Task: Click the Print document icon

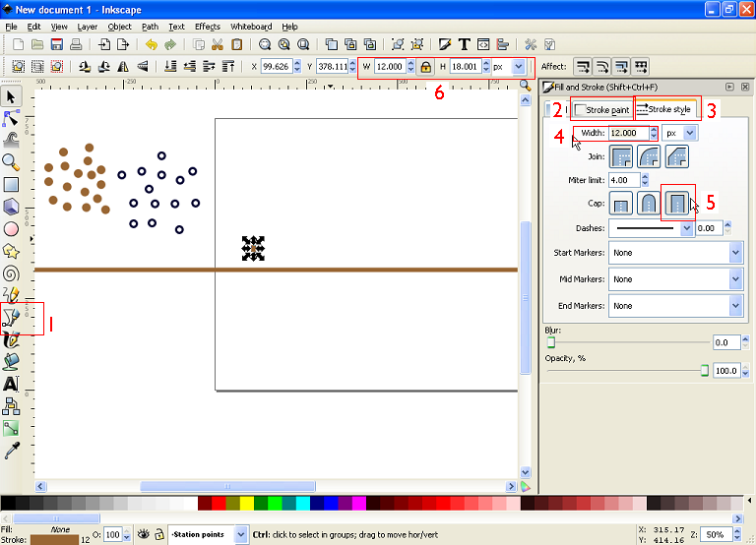Action: tap(76, 45)
